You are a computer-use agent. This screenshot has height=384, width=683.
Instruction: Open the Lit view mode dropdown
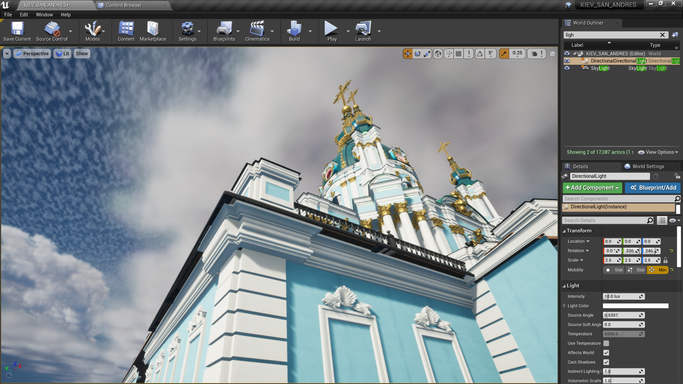tap(62, 54)
